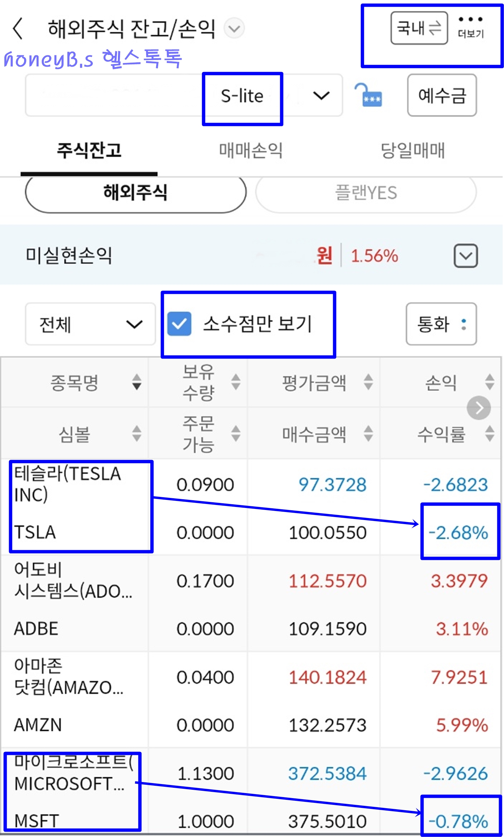504x837 pixels.
Task: Tap Microsoft holding quantity 1.1300
Action: (206, 774)
